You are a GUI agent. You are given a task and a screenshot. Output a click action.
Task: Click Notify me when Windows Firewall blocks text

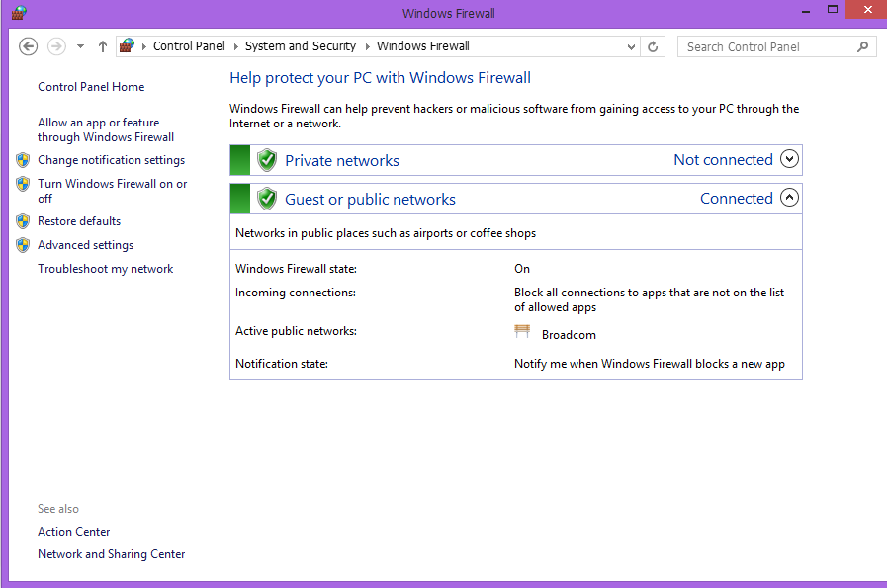click(650, 364)
